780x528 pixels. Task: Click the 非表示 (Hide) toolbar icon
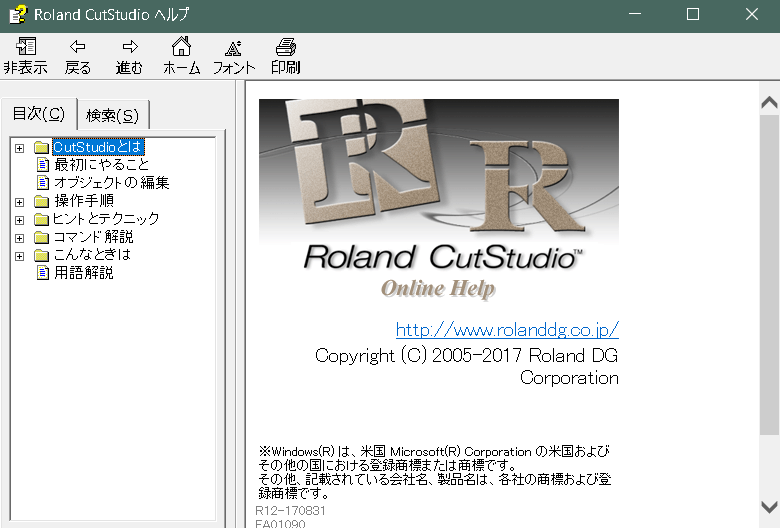click(x=26, y=46)
